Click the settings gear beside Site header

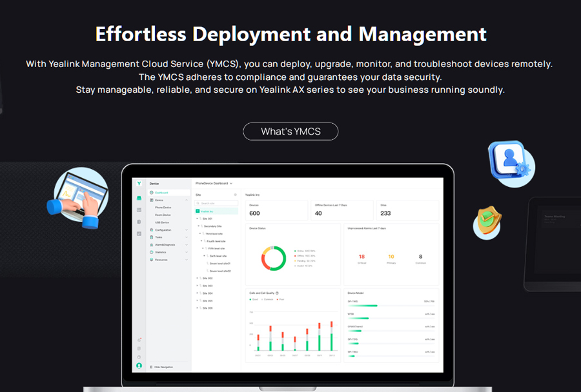click(x=235, y=194)
